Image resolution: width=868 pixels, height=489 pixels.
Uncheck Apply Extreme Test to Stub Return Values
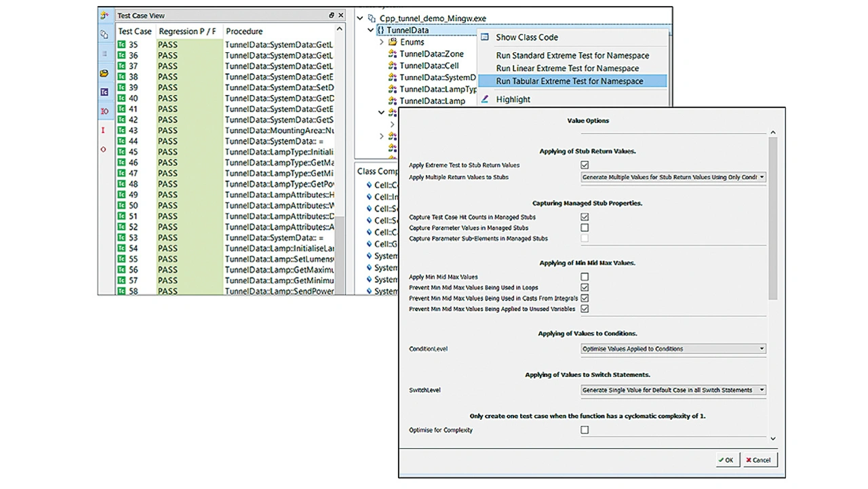coord(585,165)
